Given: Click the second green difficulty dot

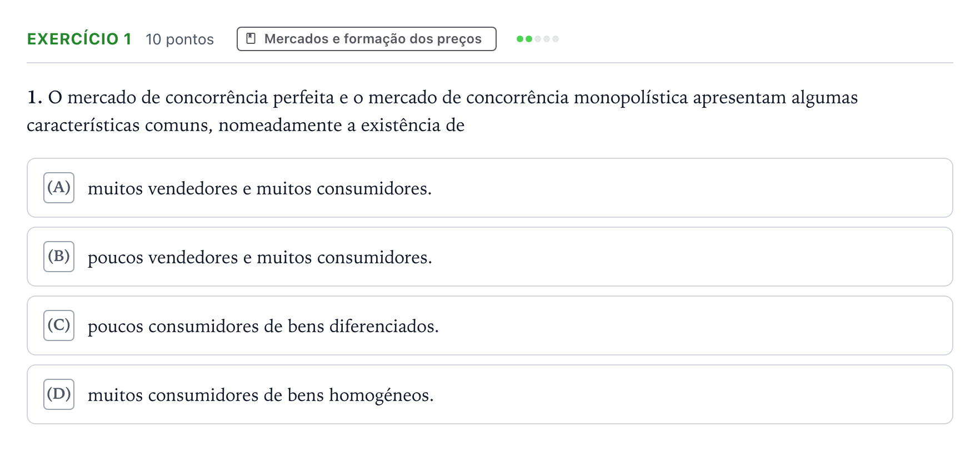Looking at the screenshot, I should [x=529, y=39].
